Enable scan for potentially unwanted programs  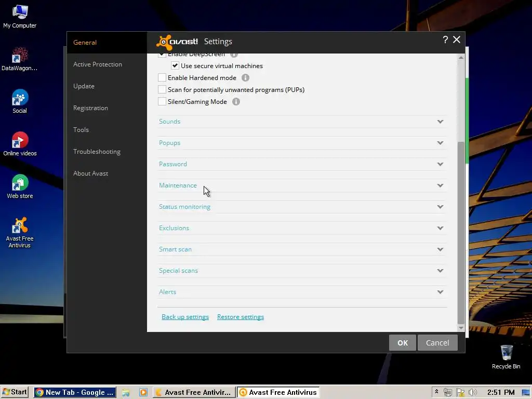click(162, 89)
